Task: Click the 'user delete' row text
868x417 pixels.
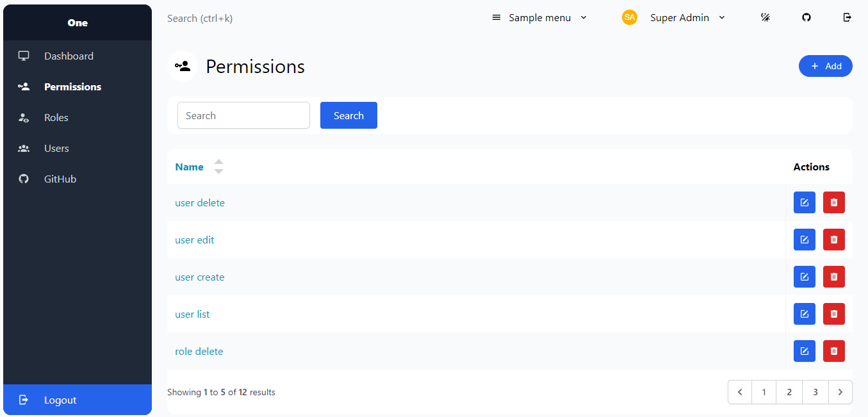Action: coord(200,202)
